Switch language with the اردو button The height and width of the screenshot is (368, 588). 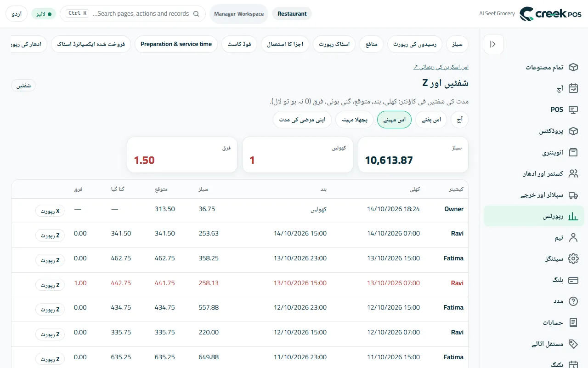(x=17, y=14)
